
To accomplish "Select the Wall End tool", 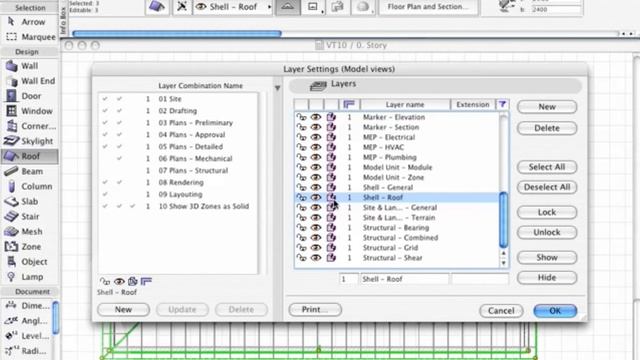I will [30, 81].
